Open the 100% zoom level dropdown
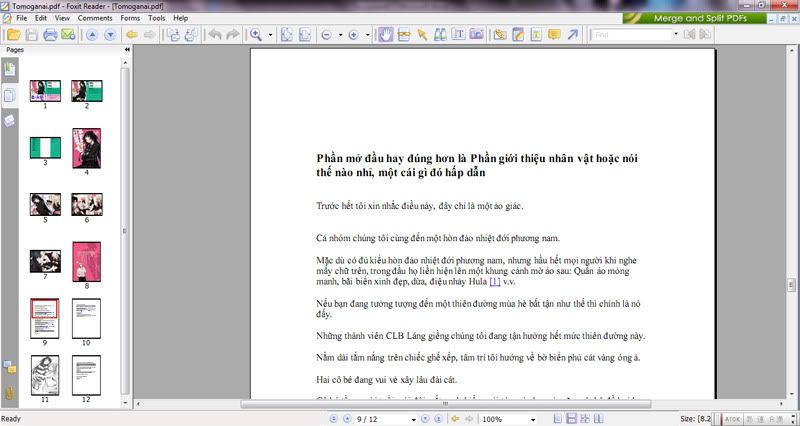Image resolution: width=800 pixels, height=426 pixels. pyautogui.click(x=533, y=420)
